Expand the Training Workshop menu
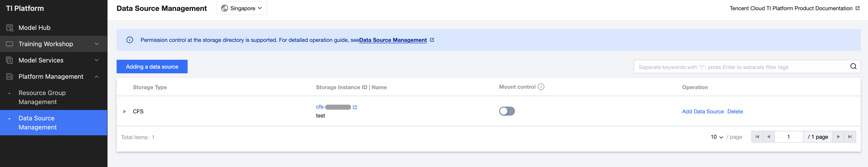This screenshot has height=167, width=868. 54,44
